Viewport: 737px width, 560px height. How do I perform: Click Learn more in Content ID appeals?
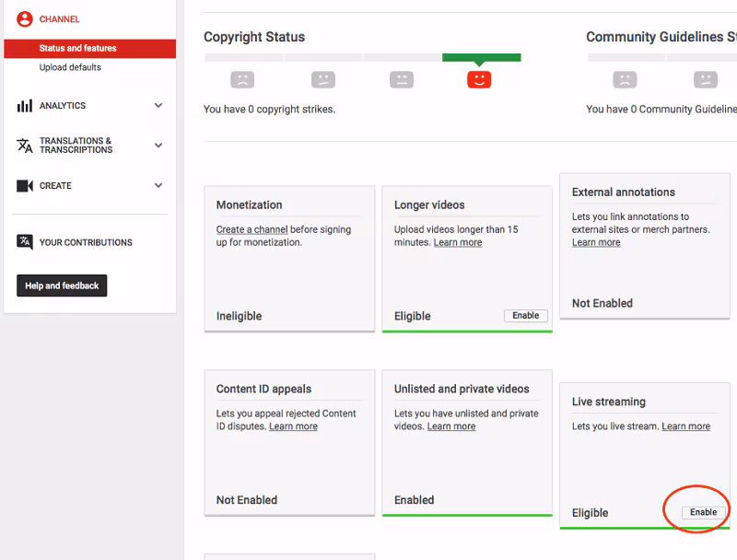pos(293,426)
